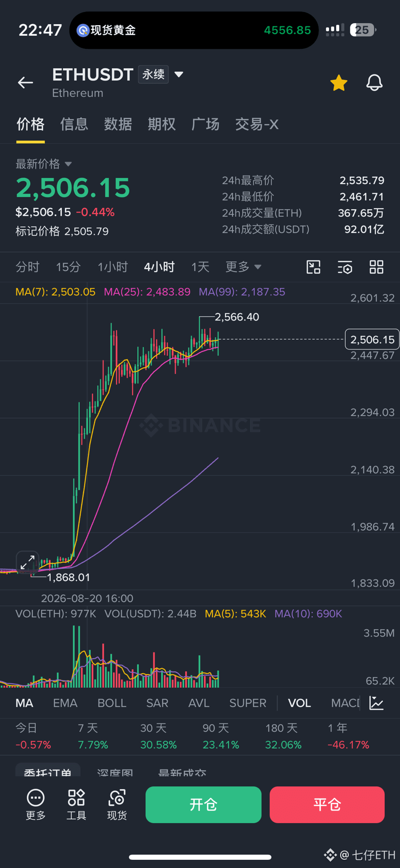Tap the 1,868.01 low marker
This screenshot has height=868, width=400.
tap(68, 578)
